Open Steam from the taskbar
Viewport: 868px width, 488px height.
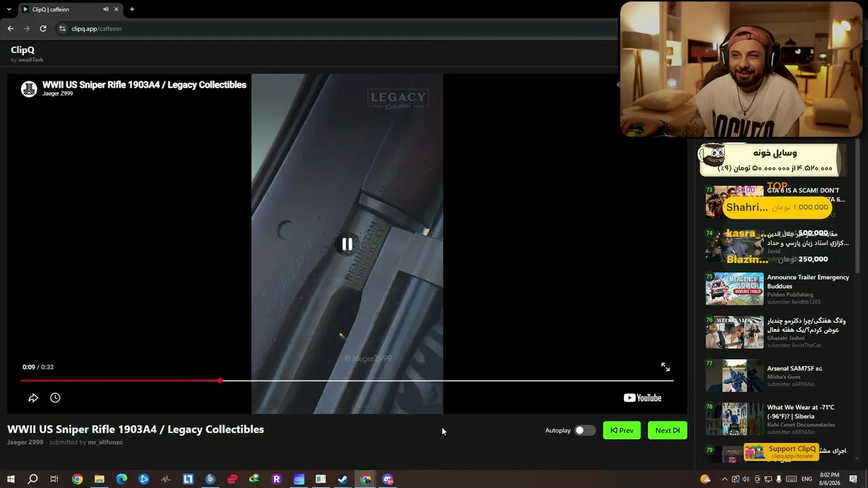pos(343,479)
